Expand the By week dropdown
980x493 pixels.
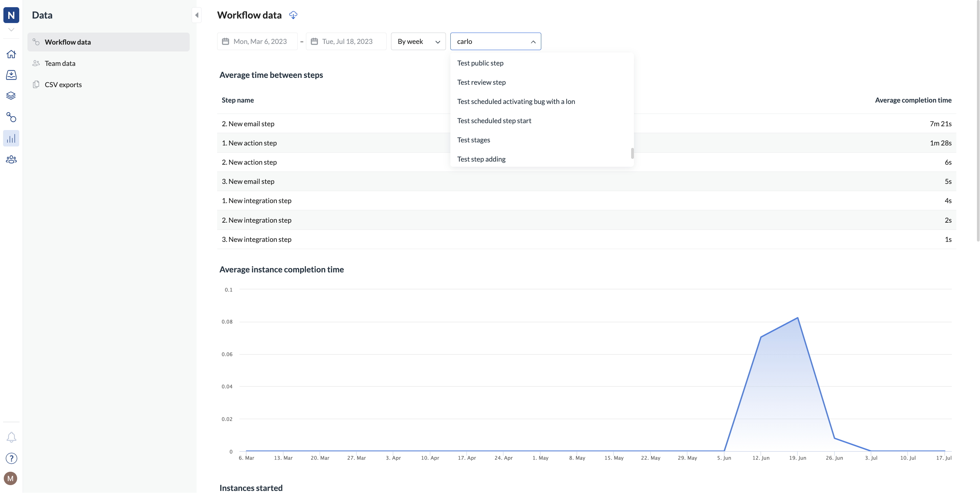tap(418, 42)
